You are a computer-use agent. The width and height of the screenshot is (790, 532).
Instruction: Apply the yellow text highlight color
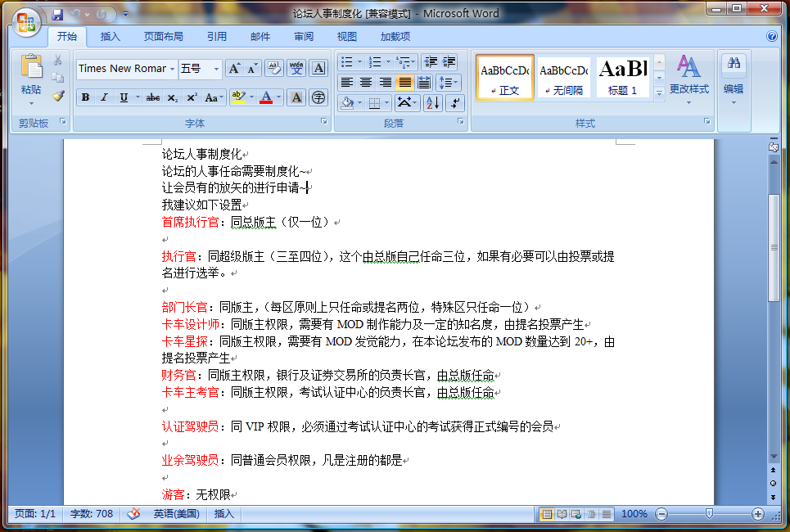(x=238, y=97)
